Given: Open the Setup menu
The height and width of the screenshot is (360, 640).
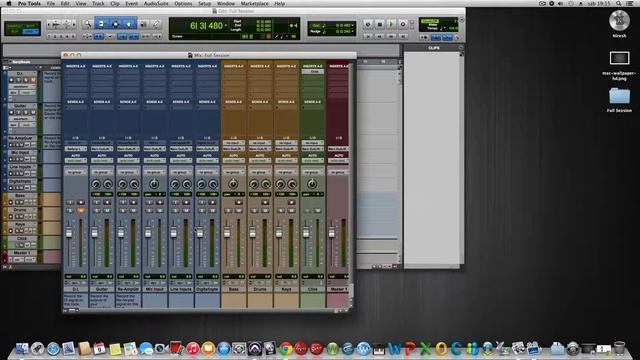Looking at the screenshot, I should point(204,3).
